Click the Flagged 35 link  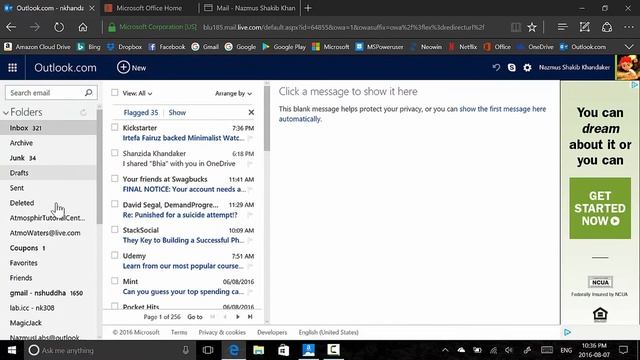[x=141, y=113]
